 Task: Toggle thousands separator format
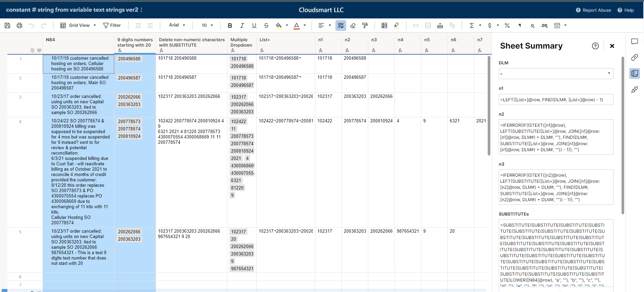coord(520,25)
